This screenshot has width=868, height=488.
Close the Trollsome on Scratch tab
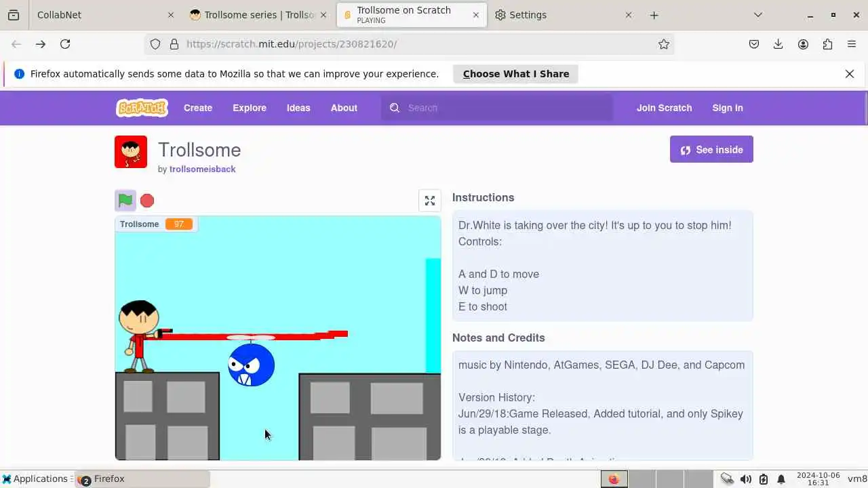coord(476,15)
